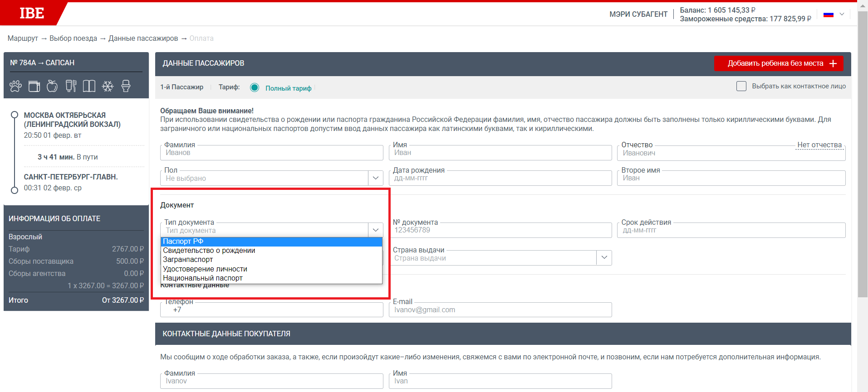This screenshot has height=392, width=868.
Task: Select 'Свидетельство о рождении' option
Action: point(209,251)
